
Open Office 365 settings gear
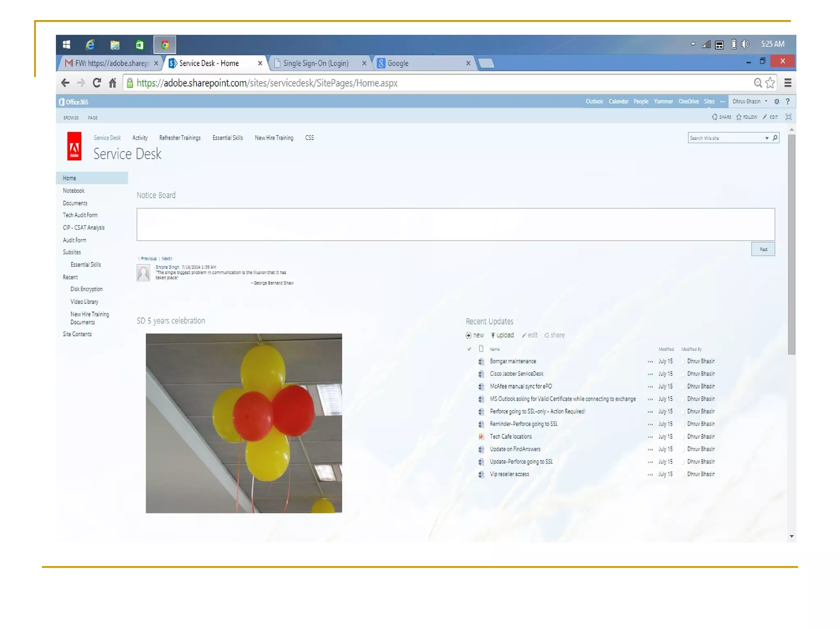tap(776, 102)
